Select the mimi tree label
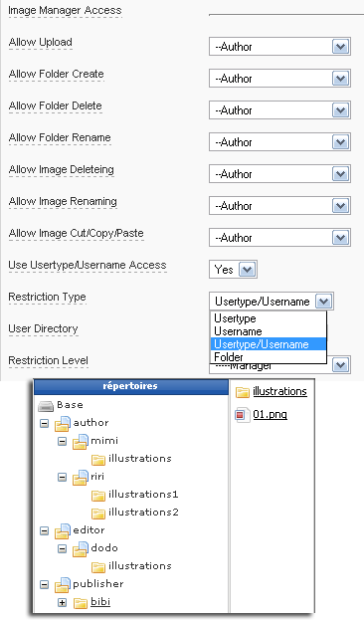The height and width of the screenshot is (620, 364). click(104, 440)
